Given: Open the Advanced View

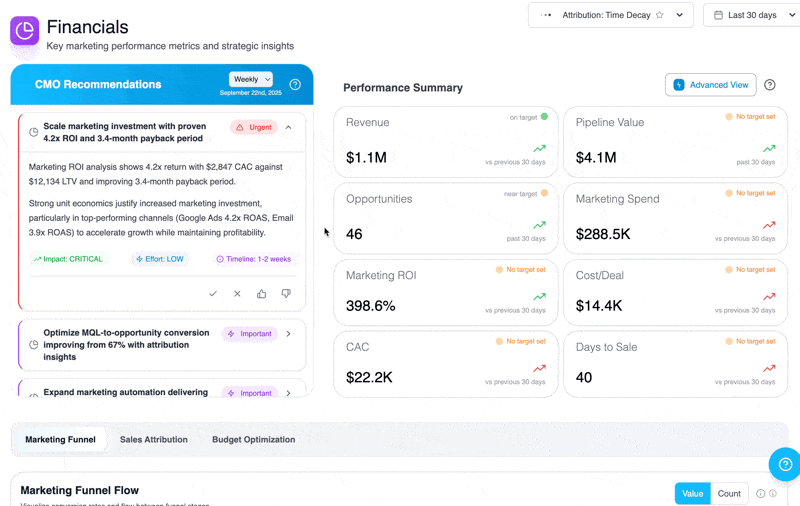Looking at the screenshot, I should click(x=710, y=85).
